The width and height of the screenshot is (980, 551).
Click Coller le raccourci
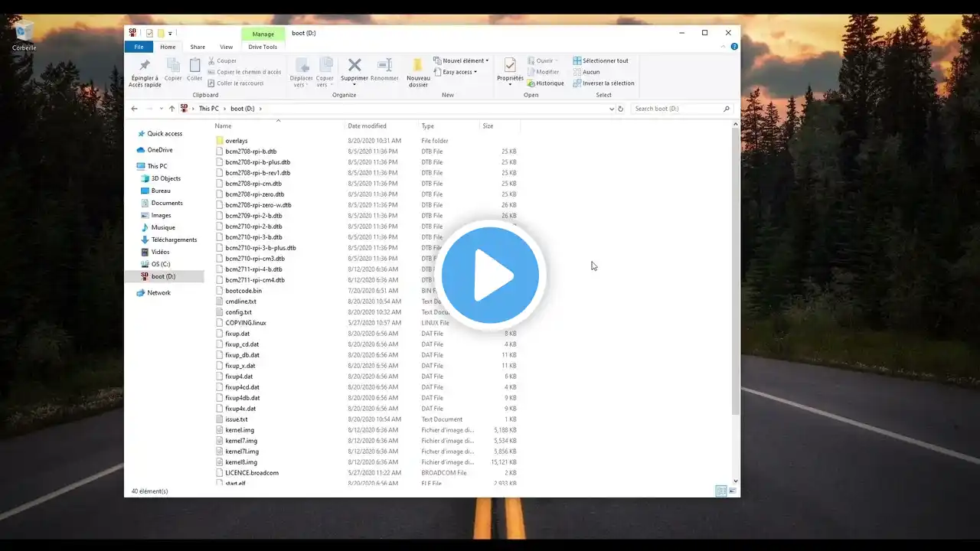(236, 83)
